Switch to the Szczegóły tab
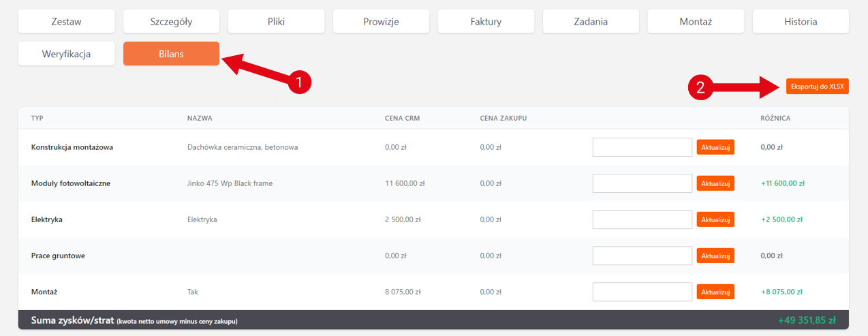This screenshot has height=336, width=868. click(x=171, y=21)
